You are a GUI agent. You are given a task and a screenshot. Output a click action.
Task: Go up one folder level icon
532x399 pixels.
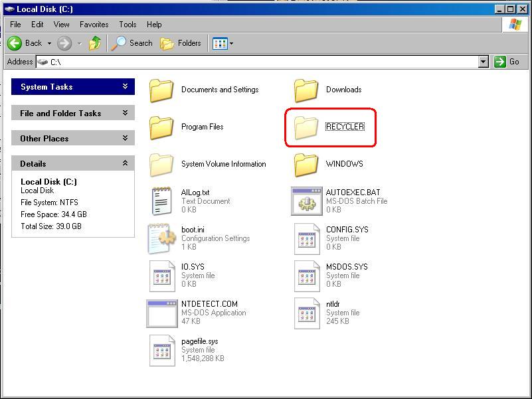point(95,43)
